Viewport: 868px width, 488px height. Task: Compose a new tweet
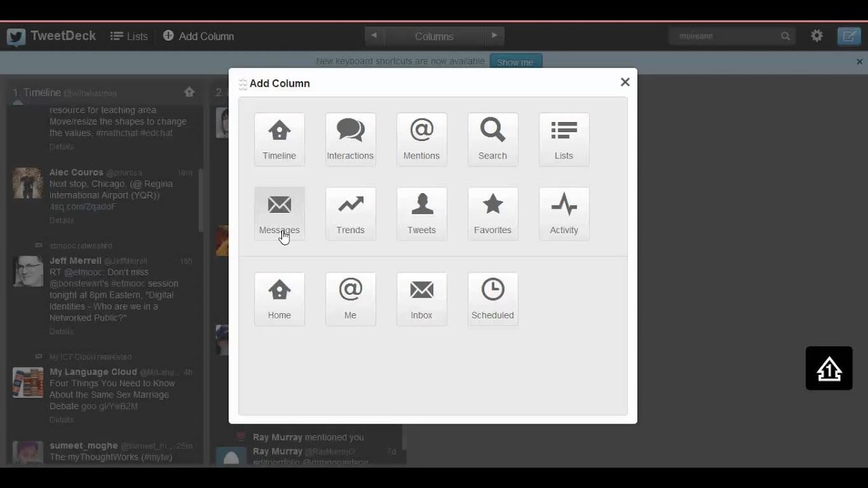(849, 36)
